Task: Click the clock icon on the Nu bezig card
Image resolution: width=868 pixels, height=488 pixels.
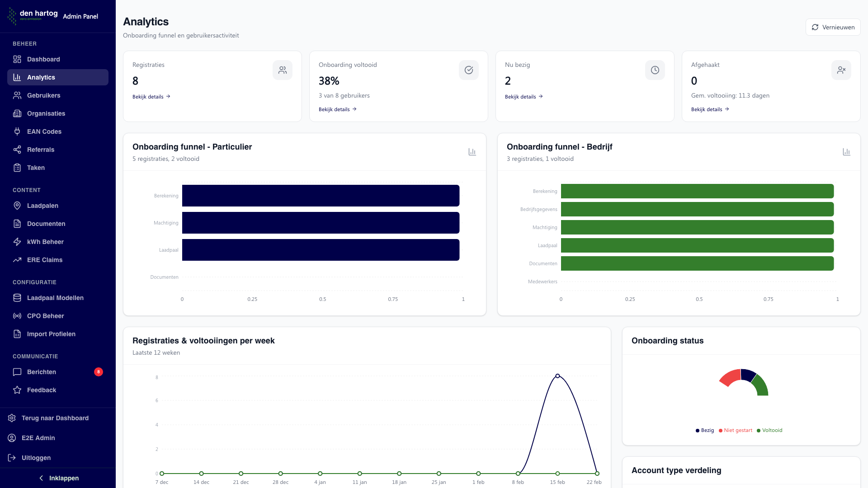Action: [655, 70]
